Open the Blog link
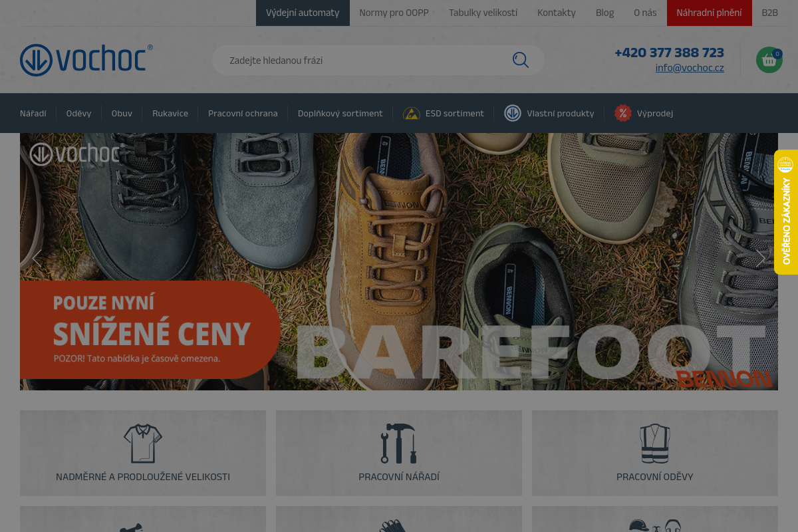 (605, 13)
